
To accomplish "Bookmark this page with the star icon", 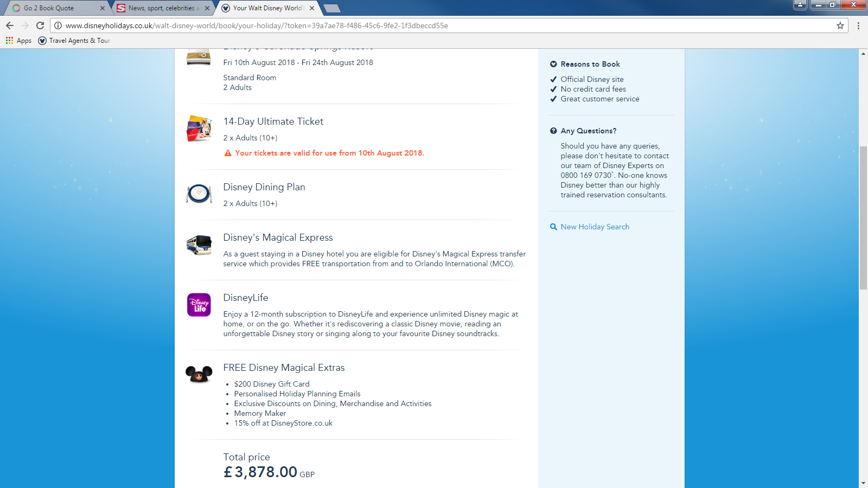I will [840, 25].
